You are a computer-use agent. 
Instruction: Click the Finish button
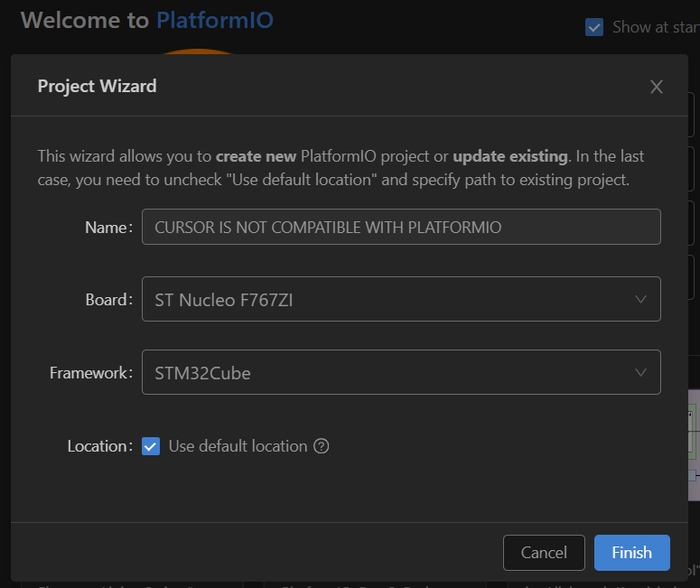coord(631,553)
